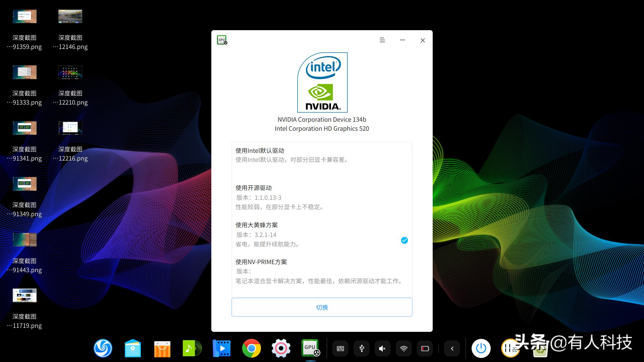Open the desktop screenshot 深度截图11719.png
This screenshot has height=362, width=644.
tap(24, 296)
